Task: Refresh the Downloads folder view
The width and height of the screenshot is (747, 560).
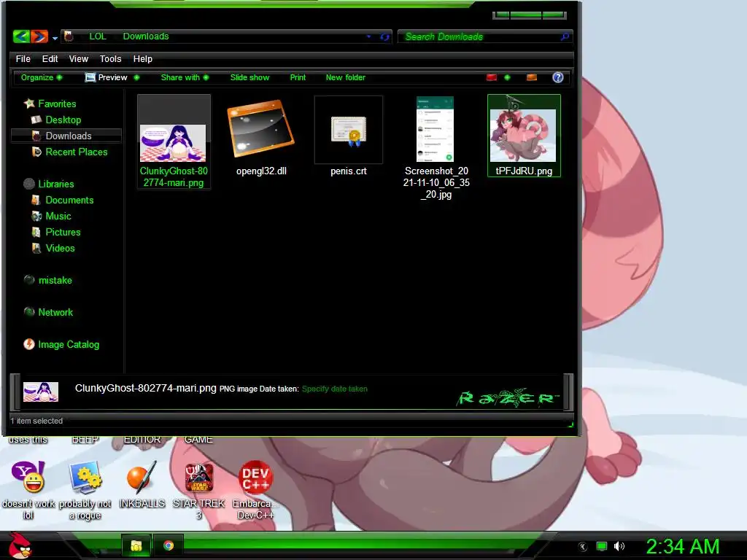Action: 385,36
